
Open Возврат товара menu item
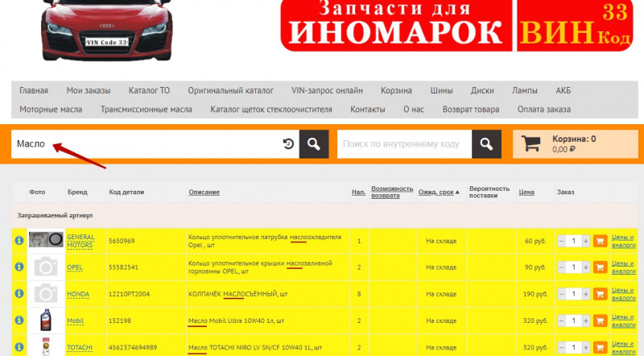tap(471, 110)
